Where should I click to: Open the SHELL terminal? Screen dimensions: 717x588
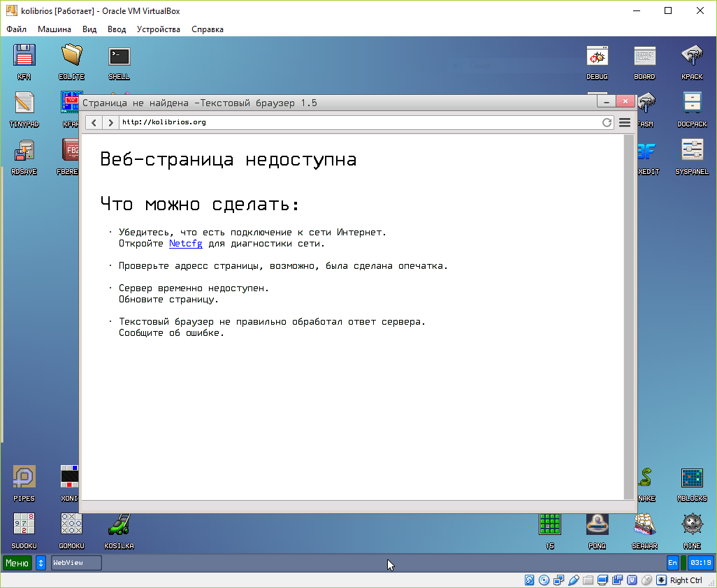tap(118, 57)
